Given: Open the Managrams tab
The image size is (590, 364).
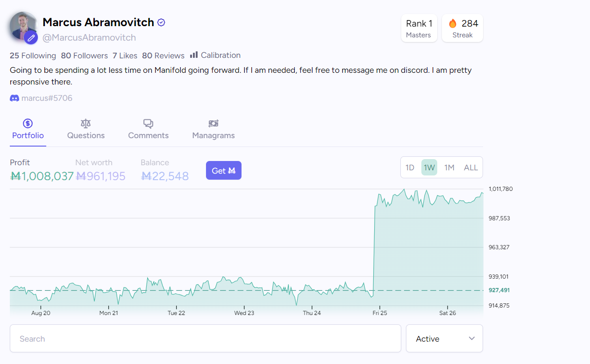Looking at the screenshot, I should [213, 129].
